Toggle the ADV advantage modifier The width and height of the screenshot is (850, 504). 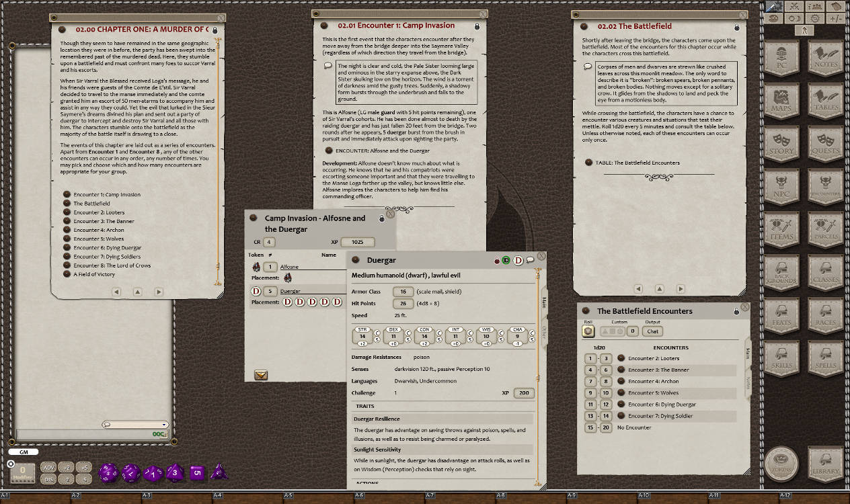[x=50, y=467]
